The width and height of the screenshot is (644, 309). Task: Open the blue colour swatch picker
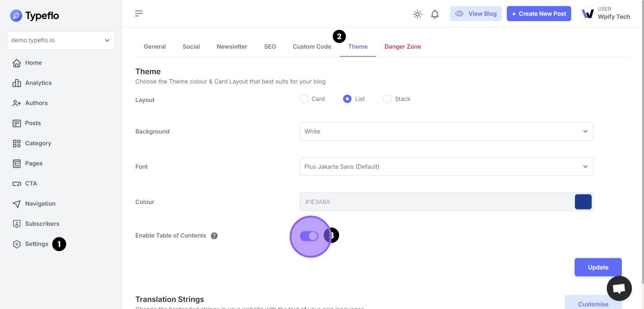(x=583, y=202)
